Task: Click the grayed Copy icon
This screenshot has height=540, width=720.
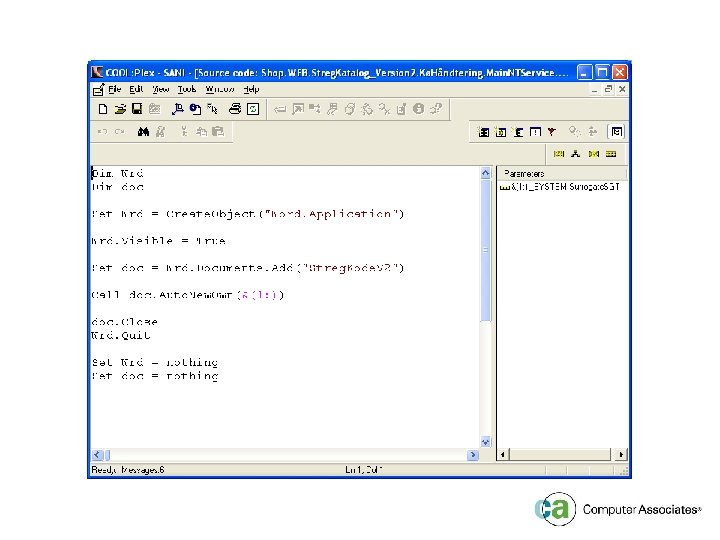Action: coord(202,132)
